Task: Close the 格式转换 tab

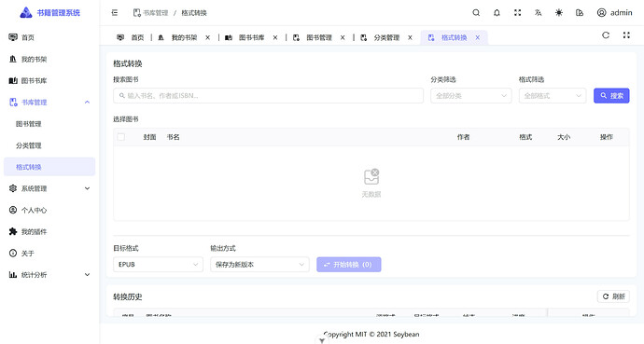Action: [478, 37]
